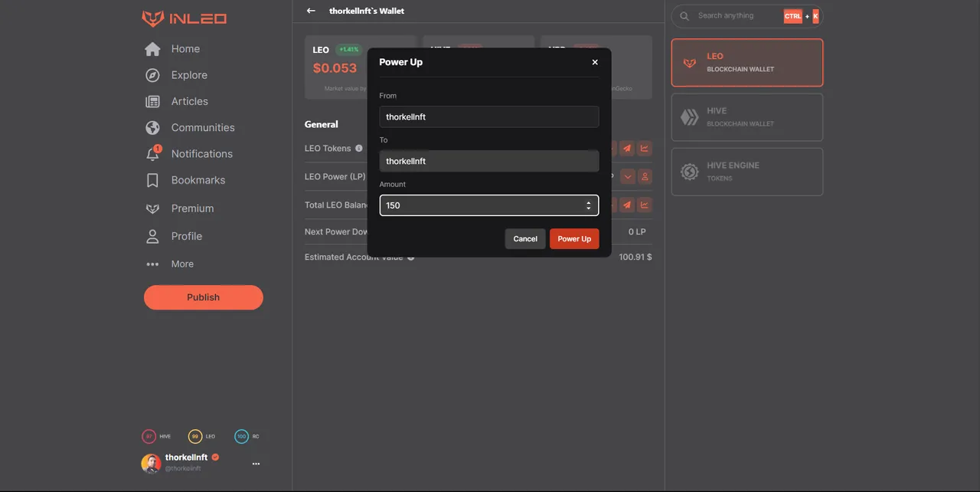Click the verified badge next to thorkellnft

[215, 458]
